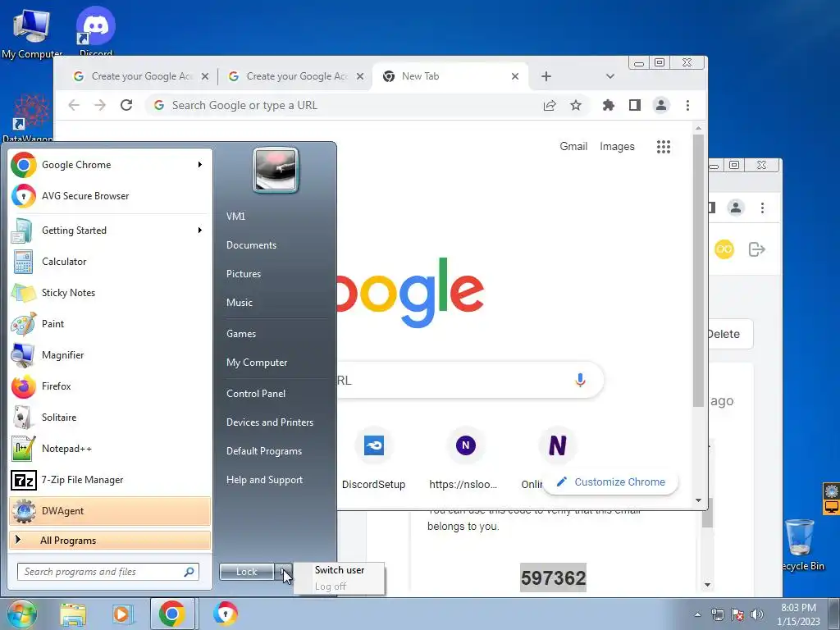Open Games from Start menu
The image size is (840, 630).
(x=241, y=334)
